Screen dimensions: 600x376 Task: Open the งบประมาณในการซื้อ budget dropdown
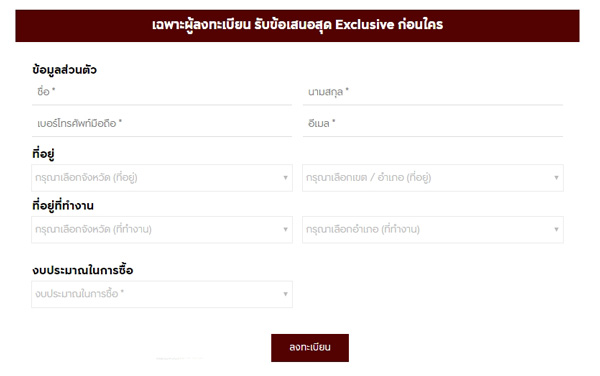(x=162, y=294)
